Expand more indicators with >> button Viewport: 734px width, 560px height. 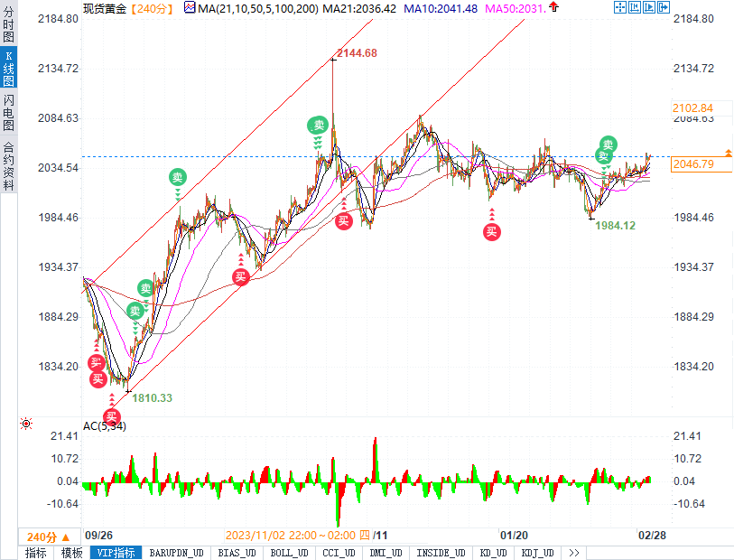tap(572, 553)
